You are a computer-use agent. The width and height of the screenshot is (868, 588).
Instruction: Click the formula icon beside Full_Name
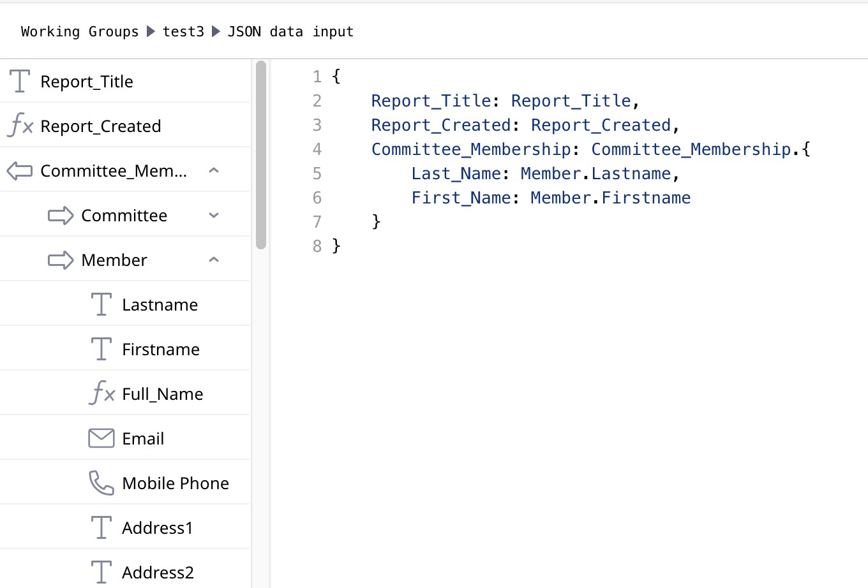click(101, 393)
